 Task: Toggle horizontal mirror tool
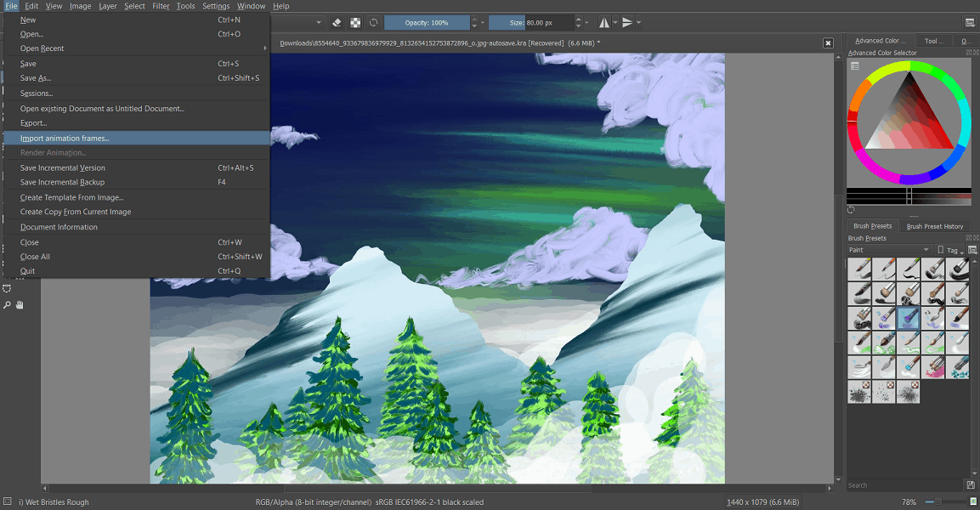click(x=603, y=22)
